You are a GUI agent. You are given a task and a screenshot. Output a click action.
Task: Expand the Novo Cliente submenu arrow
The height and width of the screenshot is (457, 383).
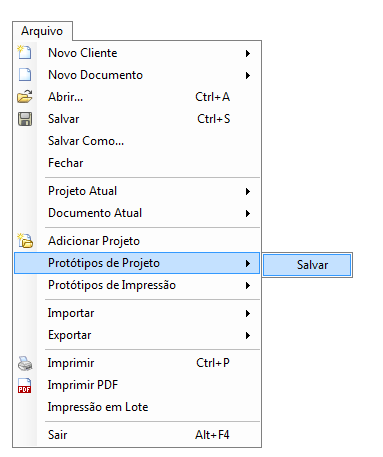click(x=248, y=53)
